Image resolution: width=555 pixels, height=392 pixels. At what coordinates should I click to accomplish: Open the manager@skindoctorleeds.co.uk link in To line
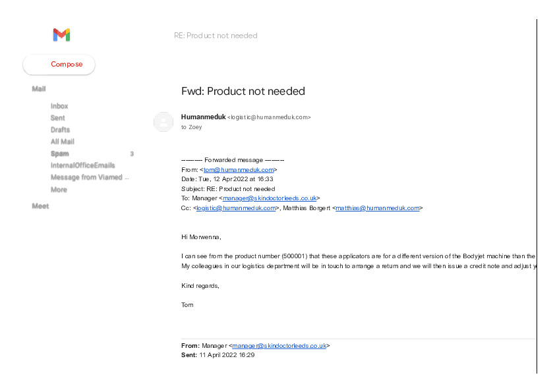pyautogui.click(x=270, y=198)
